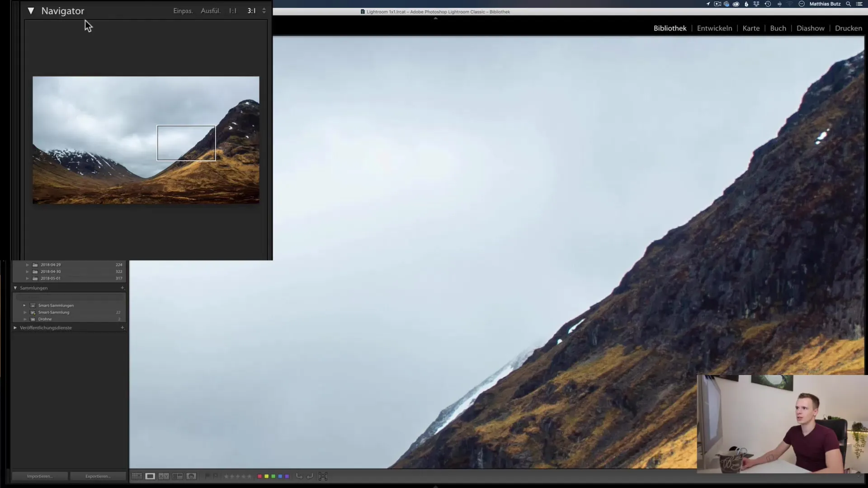This screenshot has width=868, height=488.
Task: Click Veröffentlichungsdienste plus icon
Action: (x=122, y=328)
